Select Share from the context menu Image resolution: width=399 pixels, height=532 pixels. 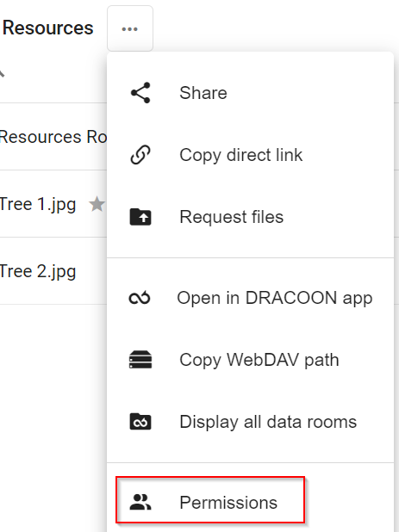click(x=250, y=93)
